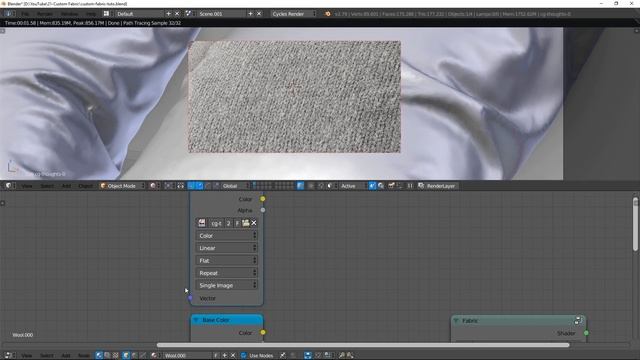Viewport: 640px width, 360px height.
Task: Click the OpenGL render image icon
Action: click(391, 186)
